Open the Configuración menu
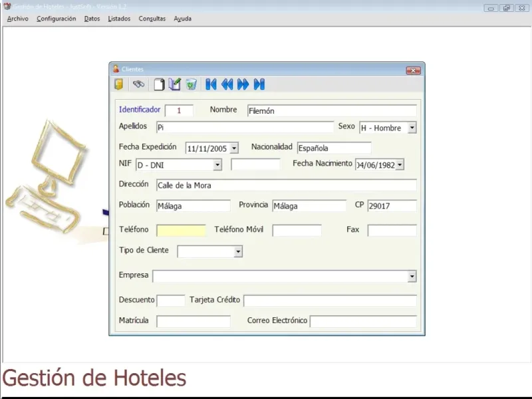Screen dimensions: 532x399 [57, 19]
